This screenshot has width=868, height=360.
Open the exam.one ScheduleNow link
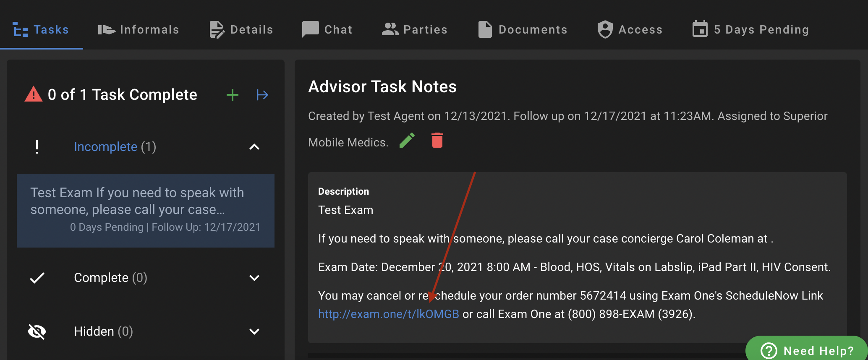388,314
